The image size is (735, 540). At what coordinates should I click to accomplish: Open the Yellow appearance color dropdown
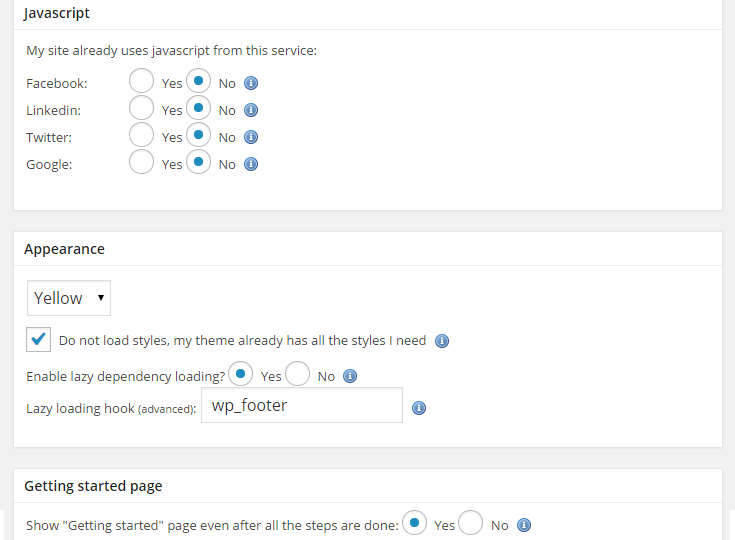[69, 298]
